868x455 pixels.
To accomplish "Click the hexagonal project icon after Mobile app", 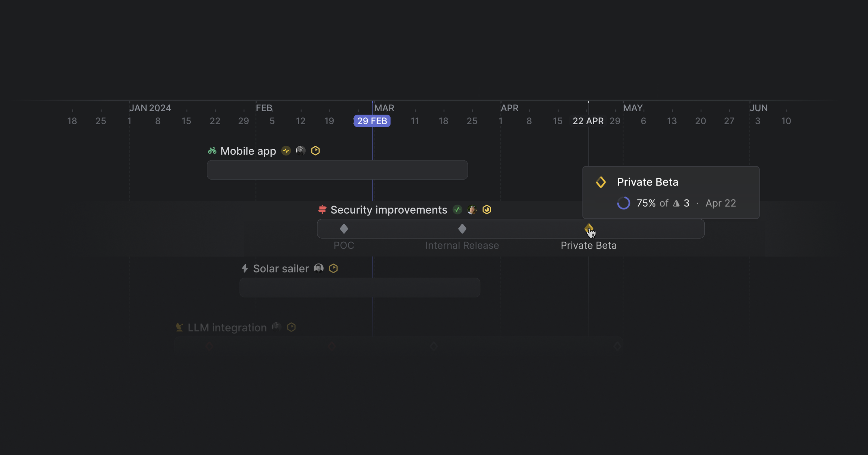I will [315, 151].
